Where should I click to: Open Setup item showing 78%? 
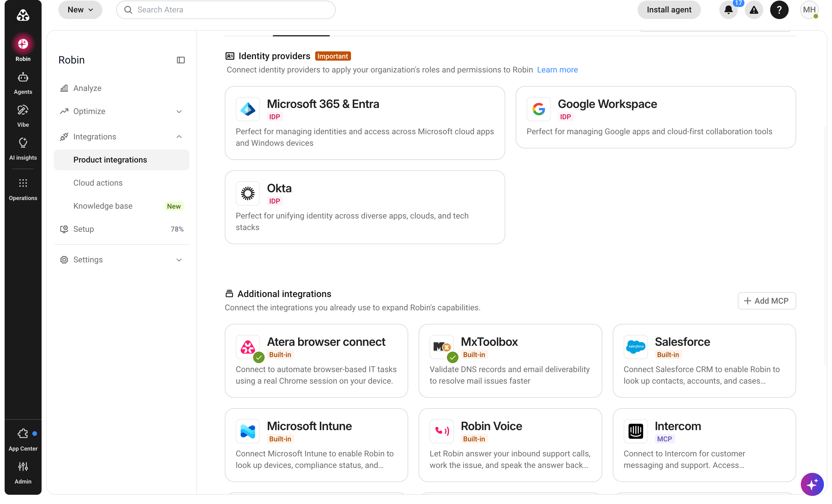tap(122, 229)
